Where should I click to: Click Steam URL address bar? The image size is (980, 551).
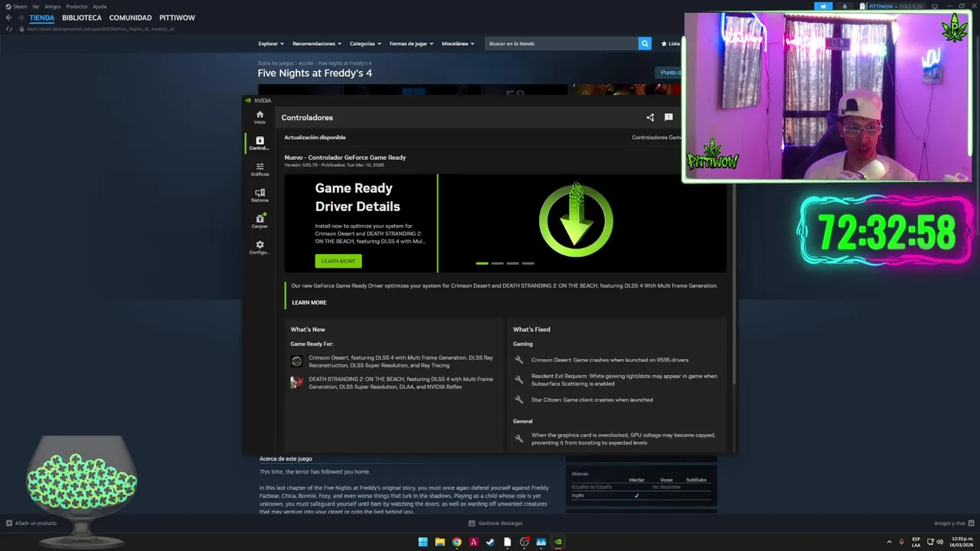pyautogui.click(x=100, y=29)
